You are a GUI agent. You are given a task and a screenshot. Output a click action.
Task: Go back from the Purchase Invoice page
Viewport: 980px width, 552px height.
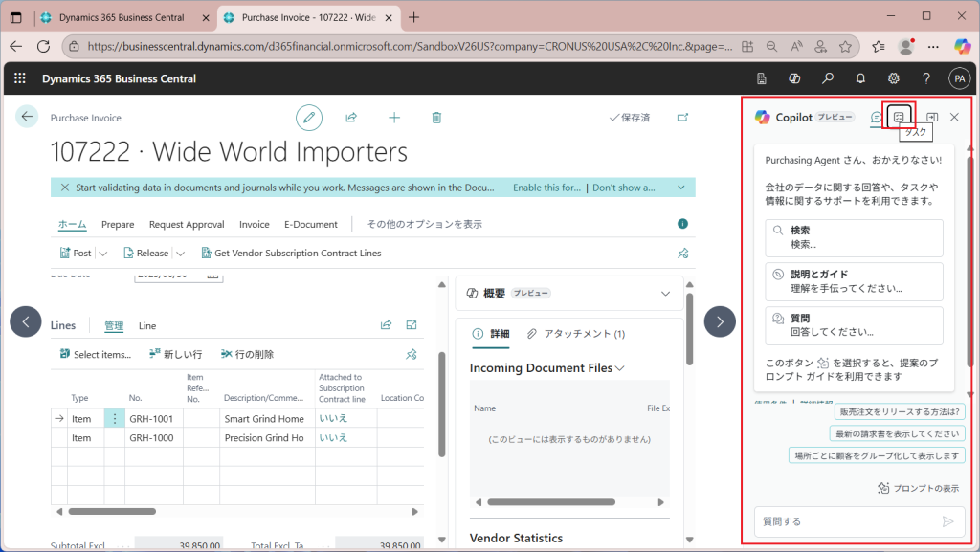click(x=26, y=117)
